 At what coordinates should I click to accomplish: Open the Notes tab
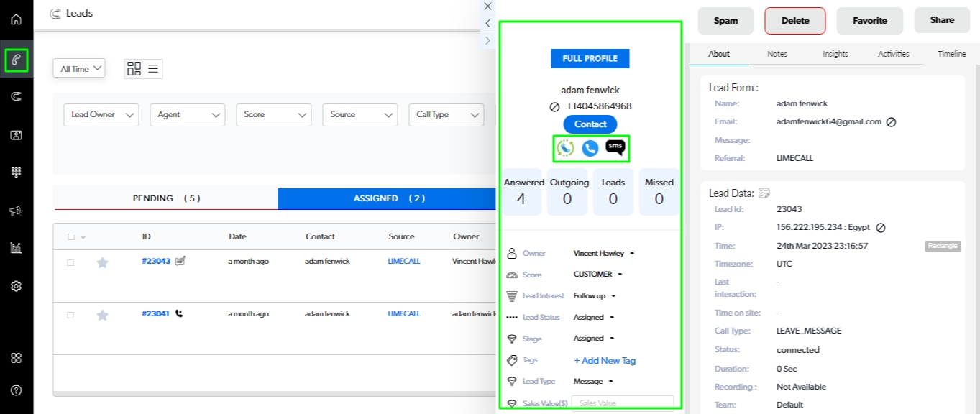[x=777, y=54]
